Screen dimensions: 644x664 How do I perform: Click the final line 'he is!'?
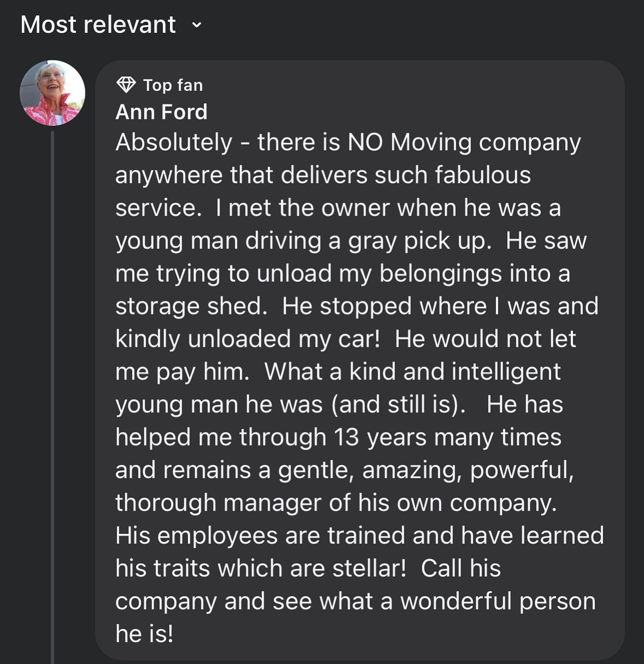pyautogui.click(x=144, y=634)
